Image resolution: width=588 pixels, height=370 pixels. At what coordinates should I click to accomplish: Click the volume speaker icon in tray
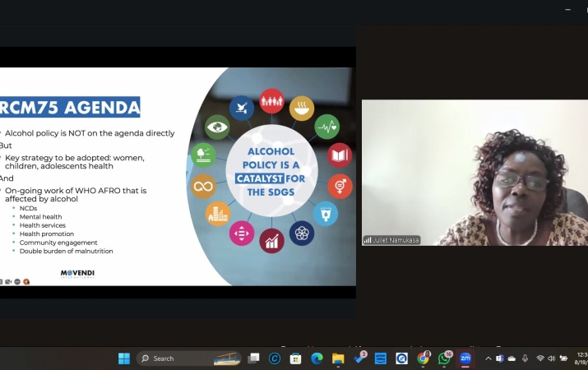(552, 358)
